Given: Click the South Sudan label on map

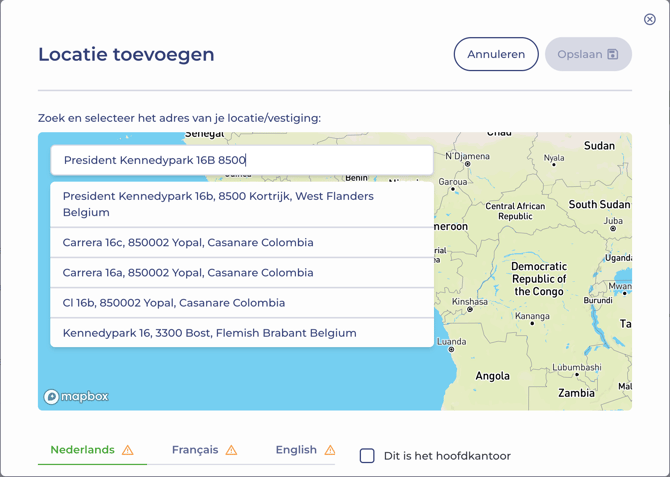Looking at the screenshot, I should (599, 204).
